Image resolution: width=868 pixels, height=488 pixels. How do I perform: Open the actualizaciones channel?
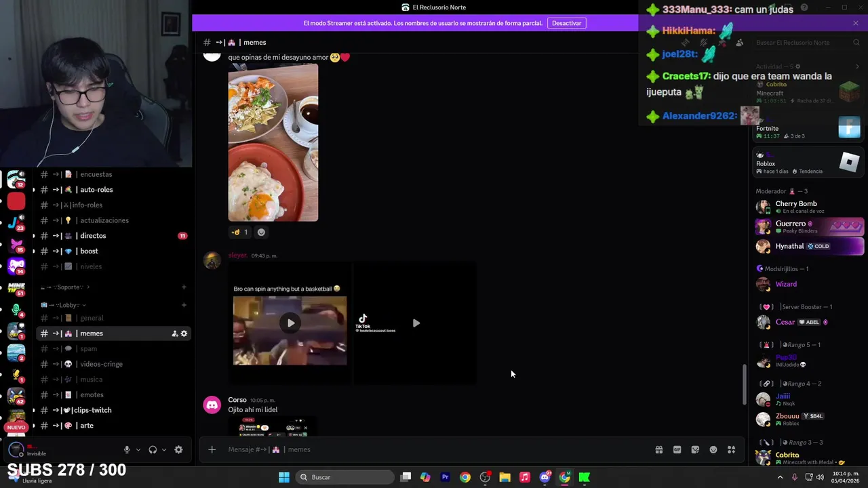coord(113,220)
